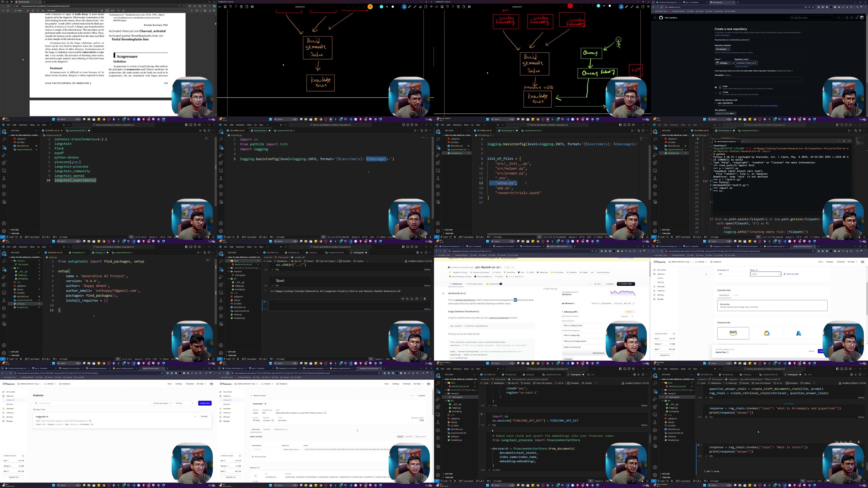The image size is (868, 488).
Task: Toggle the Like button on all-MiniLM-L6-v2
Action: coord(507,267)
